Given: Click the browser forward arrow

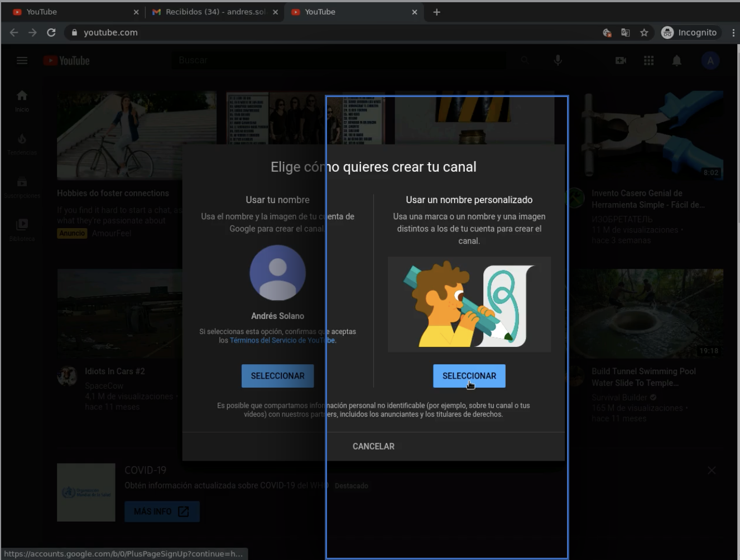Looking at the screenshot, I should tap(32, 32).
